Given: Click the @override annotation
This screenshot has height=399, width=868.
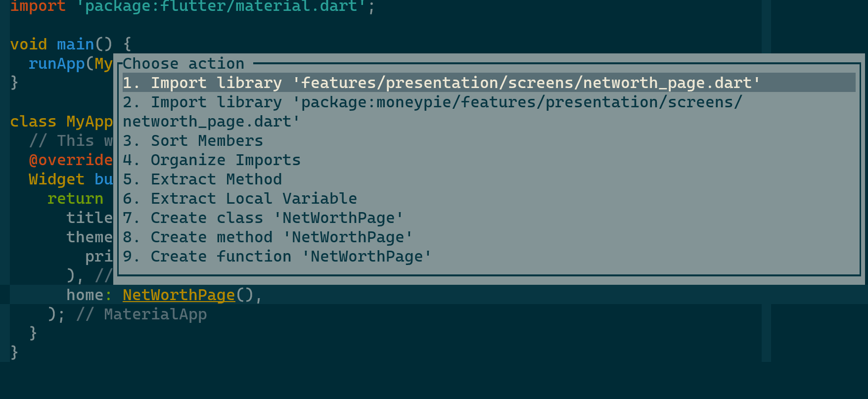Looking at the screenshot, I should 70,160.
